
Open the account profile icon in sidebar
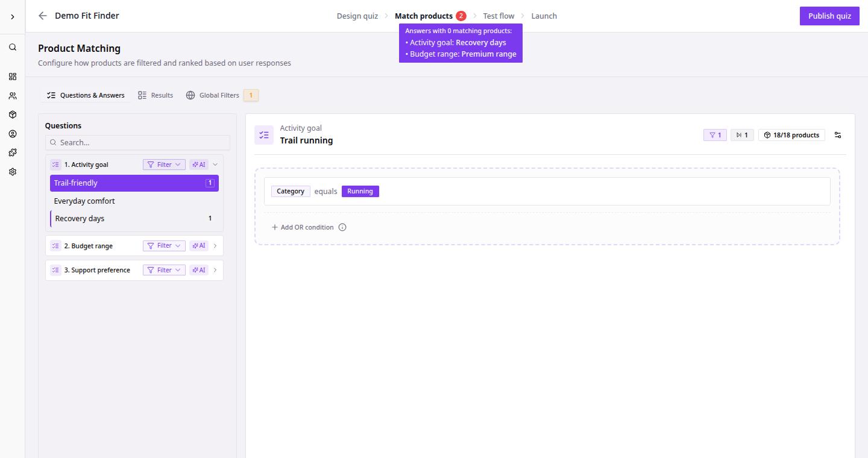pos(12,134)
